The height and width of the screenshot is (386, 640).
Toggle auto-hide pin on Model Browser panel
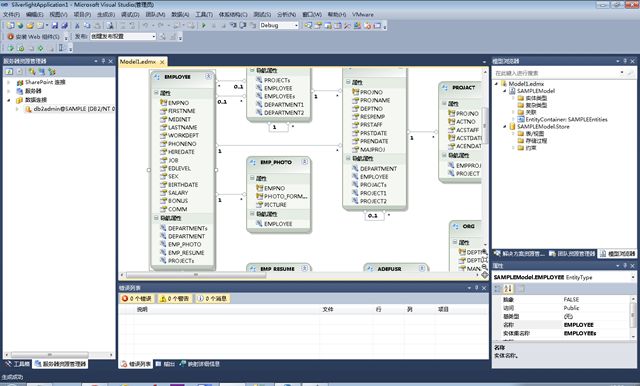(x=625, y=61)
